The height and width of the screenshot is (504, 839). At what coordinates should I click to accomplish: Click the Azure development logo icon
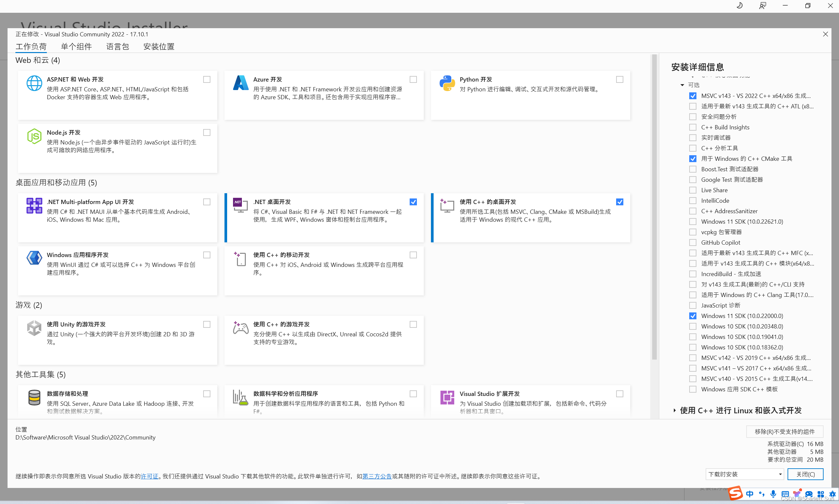(241, 83)
